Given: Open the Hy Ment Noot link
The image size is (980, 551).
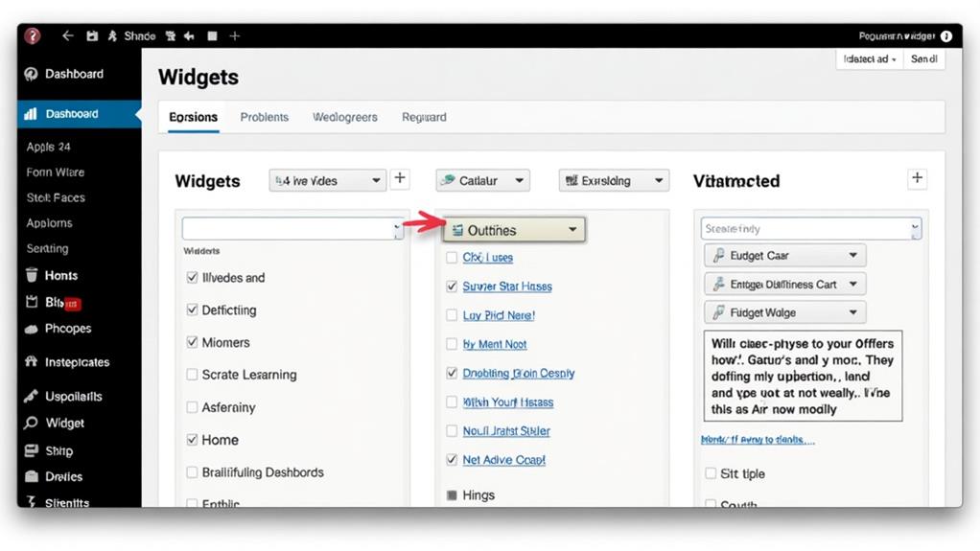Looking at the screenshot, I should pyautogui.click(x=495, y=344).
